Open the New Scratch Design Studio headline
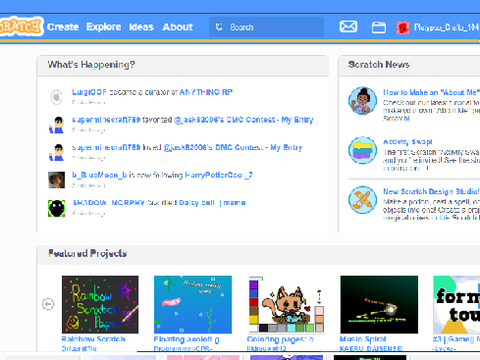The height and width of the screenshot is (360, 480). click(x=431, y=191)
